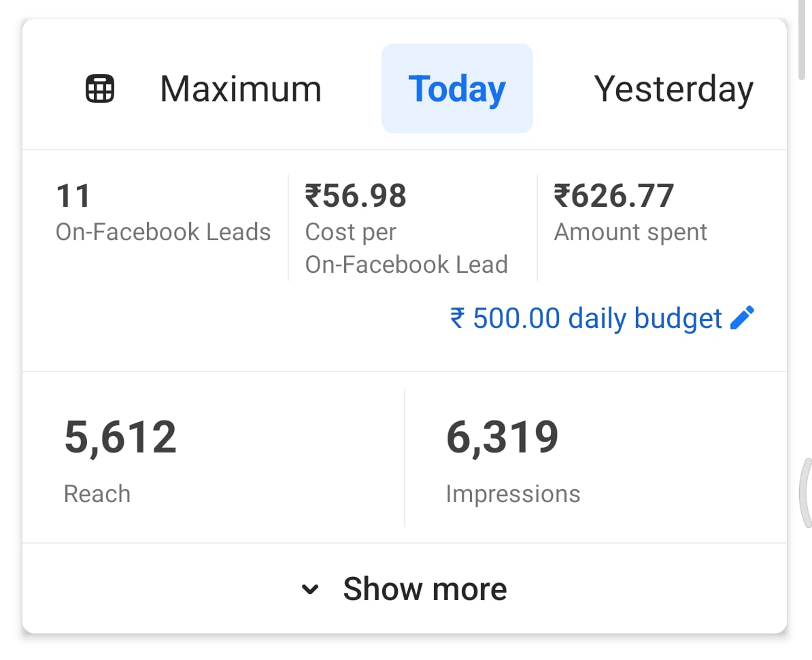Viewport: 812px width, 660px height.
Task: Switch to the Maximum date range tab
Action: (x=240, y=89)
